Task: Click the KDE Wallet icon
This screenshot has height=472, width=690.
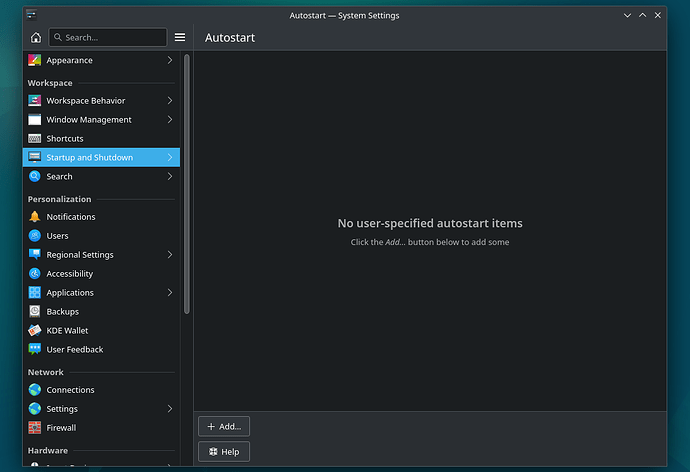Action: pos(34,330)
